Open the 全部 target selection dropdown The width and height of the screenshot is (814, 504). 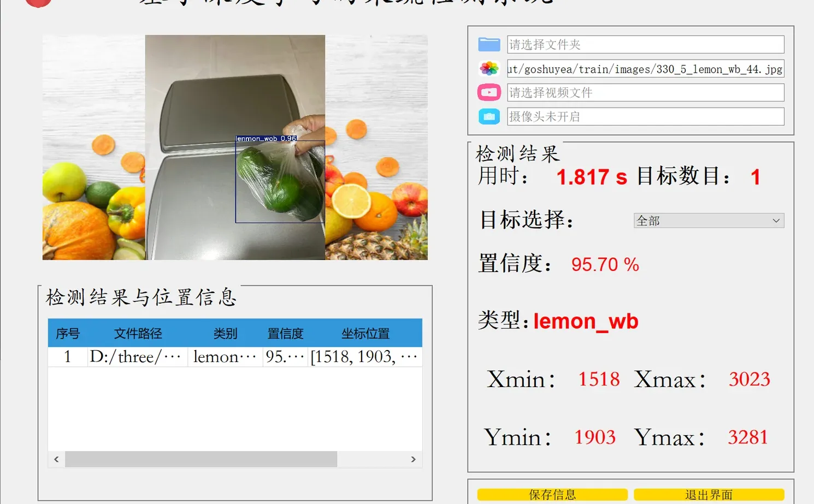709,221
